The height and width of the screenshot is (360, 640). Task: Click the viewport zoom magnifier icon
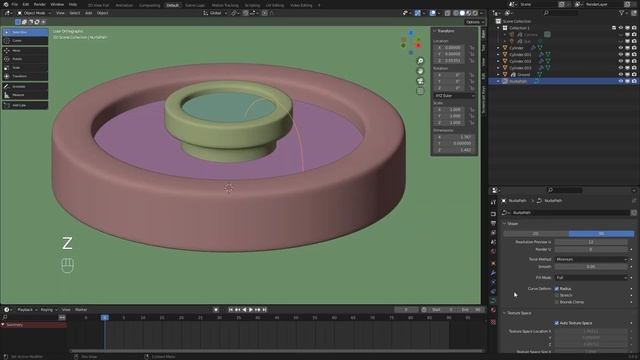[420, 61]
